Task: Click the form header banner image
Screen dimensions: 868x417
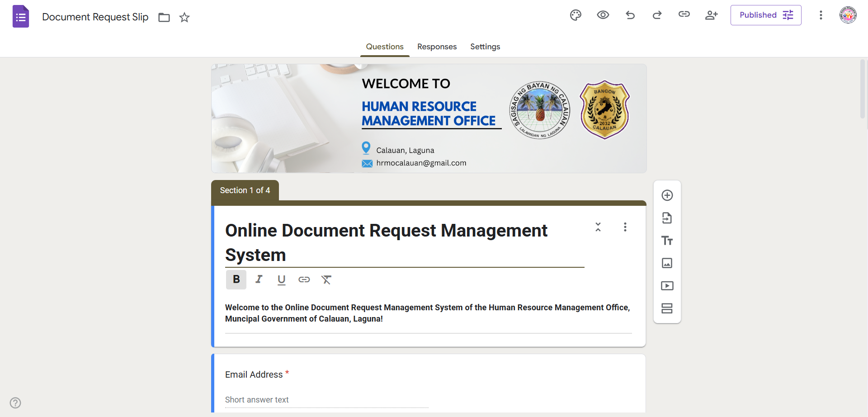Action: click(x=429, y=118)
